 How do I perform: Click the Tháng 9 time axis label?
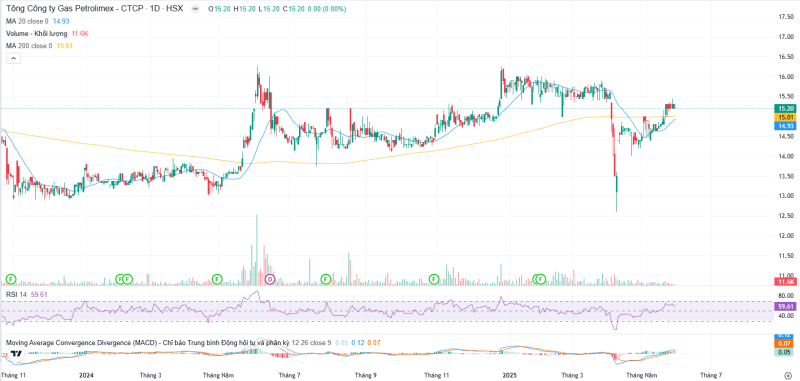366,375
